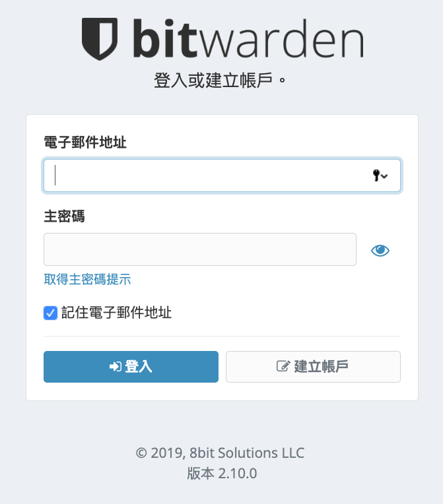Focus the 主密碼 input field
The height and width of the screenshot is (504, 443).
200,249
